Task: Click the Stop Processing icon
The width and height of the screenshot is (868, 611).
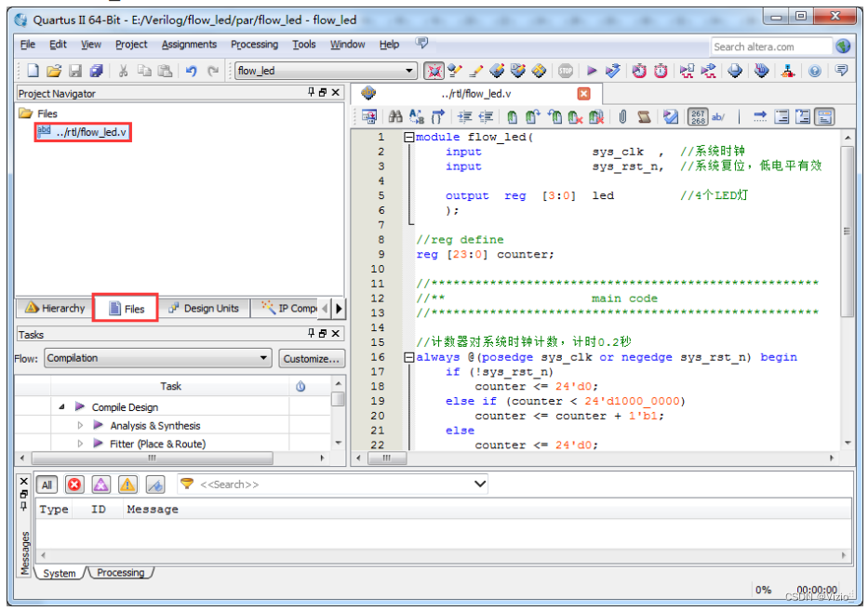Action: pyautogui.click(x=566, y=71)
